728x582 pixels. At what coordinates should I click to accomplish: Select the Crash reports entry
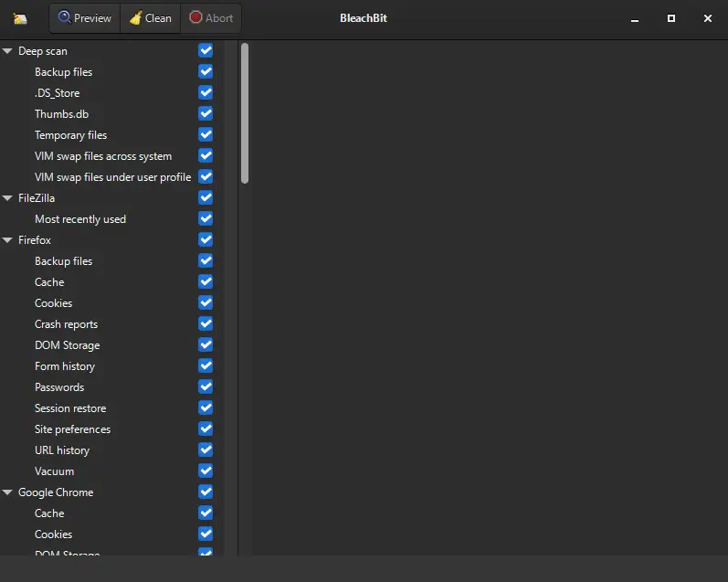pyautogui.click(x=67, y=324)
